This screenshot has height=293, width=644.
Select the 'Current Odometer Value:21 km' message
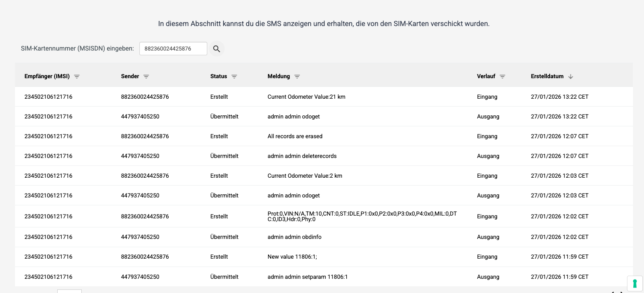click(306, 97)
